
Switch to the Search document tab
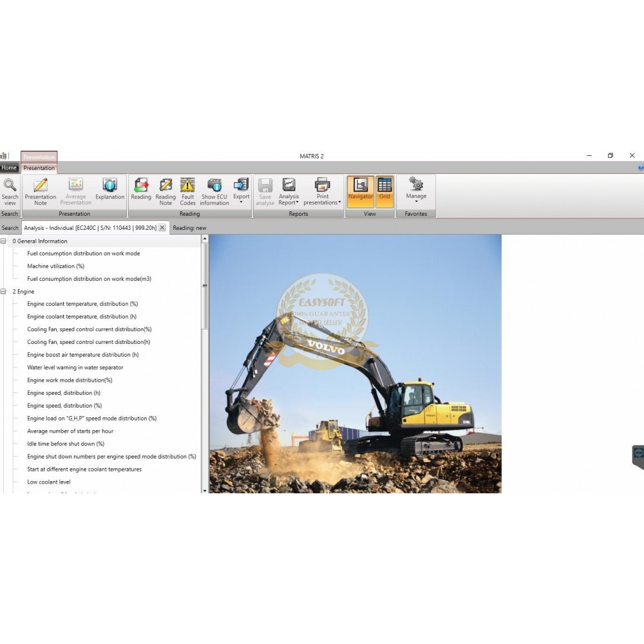point(10,228)
